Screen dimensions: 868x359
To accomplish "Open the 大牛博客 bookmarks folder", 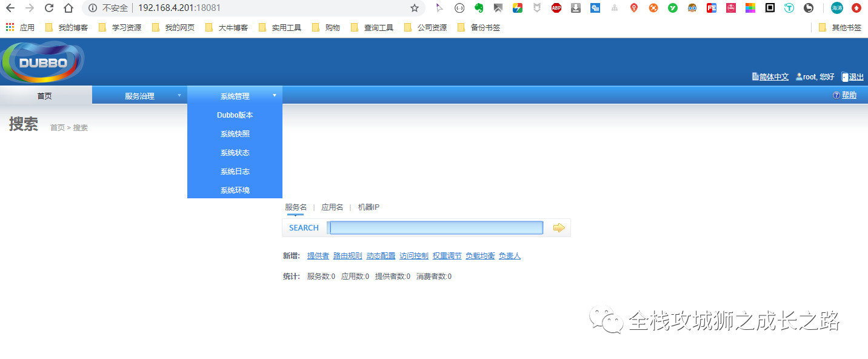I will pyautogui.click(x=227, y=27).
